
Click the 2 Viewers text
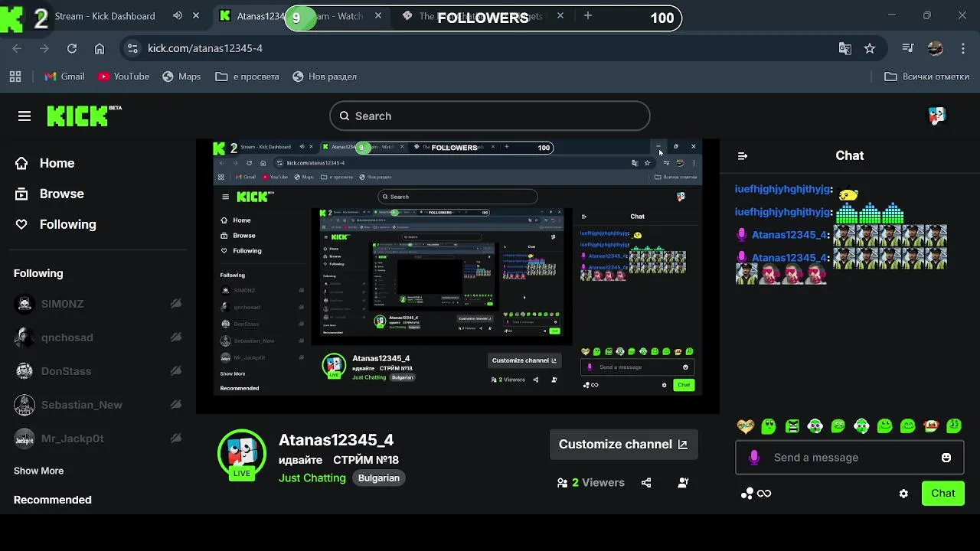tap(598, 483)
